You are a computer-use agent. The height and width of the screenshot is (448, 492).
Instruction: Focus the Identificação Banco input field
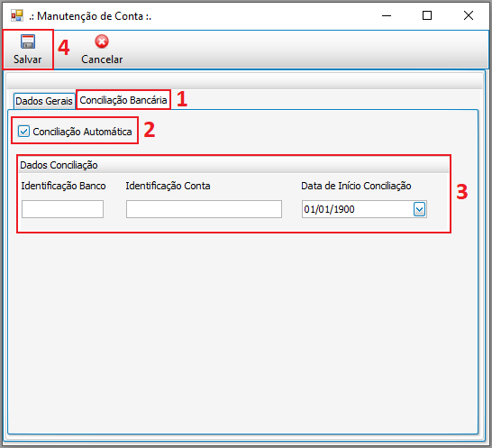coord(62,209)
